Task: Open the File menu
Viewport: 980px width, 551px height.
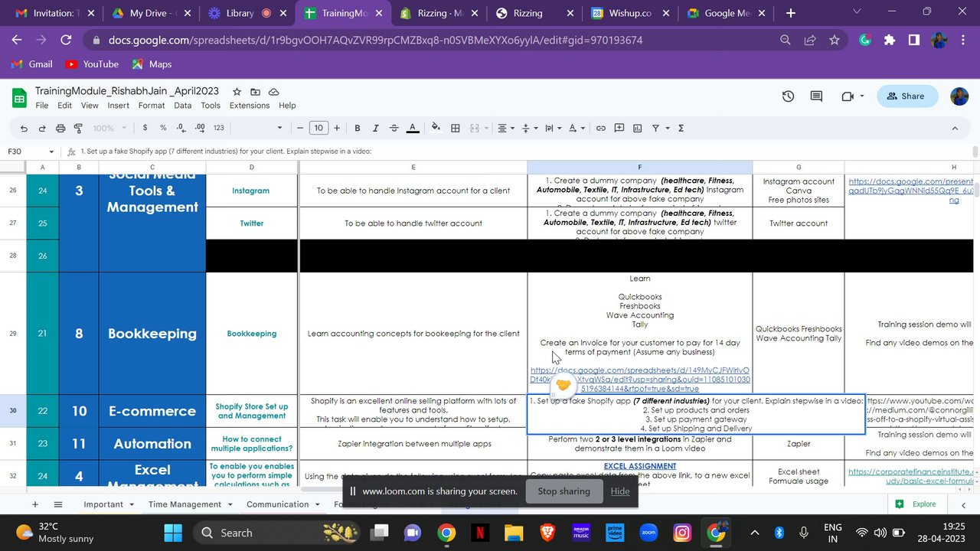Action: [42, 106]
